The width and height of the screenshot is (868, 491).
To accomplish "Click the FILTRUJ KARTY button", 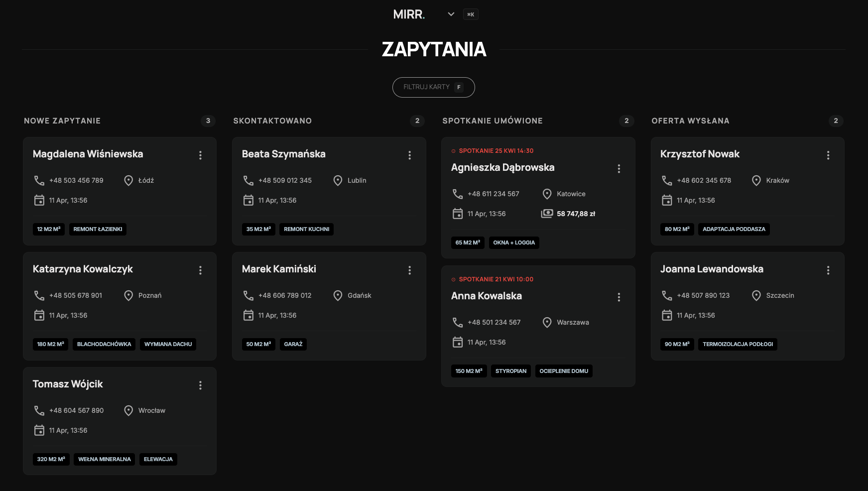I will pos(433,87).
